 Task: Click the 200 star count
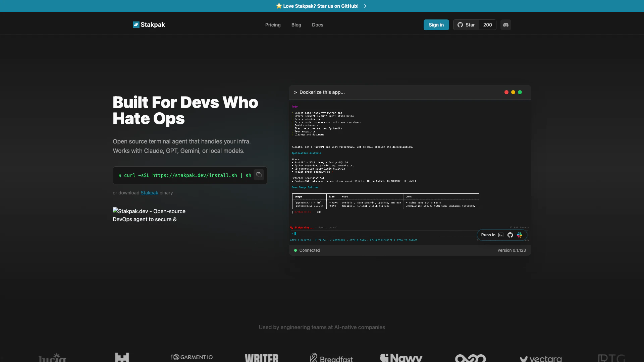[x=487, y=25]
